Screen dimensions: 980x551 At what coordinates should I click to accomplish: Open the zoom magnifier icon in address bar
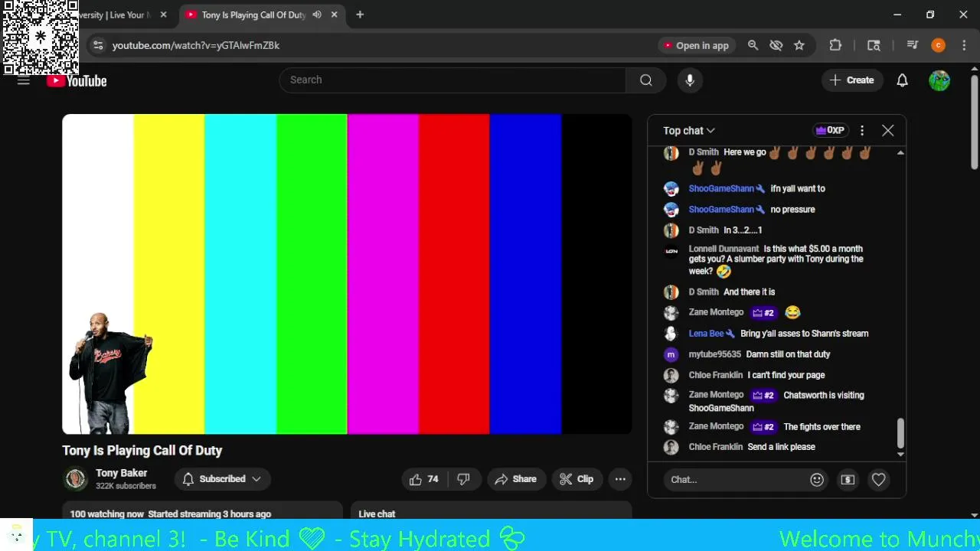[753, 45]
